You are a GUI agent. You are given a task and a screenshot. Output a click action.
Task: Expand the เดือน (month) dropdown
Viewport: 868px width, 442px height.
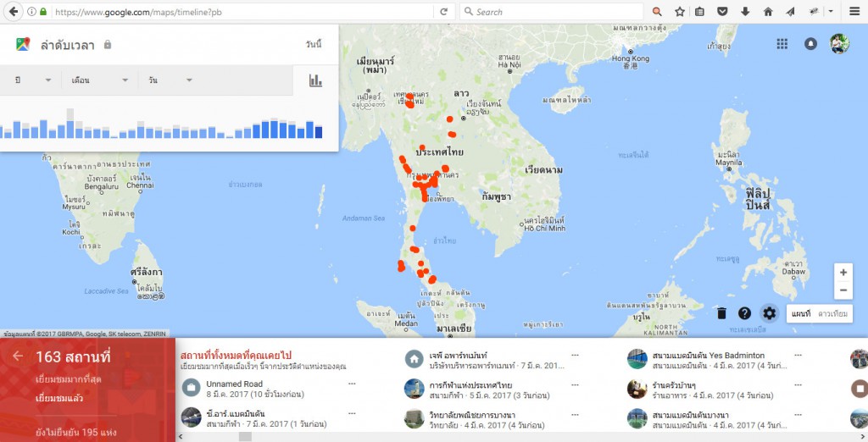click(100, 80)
